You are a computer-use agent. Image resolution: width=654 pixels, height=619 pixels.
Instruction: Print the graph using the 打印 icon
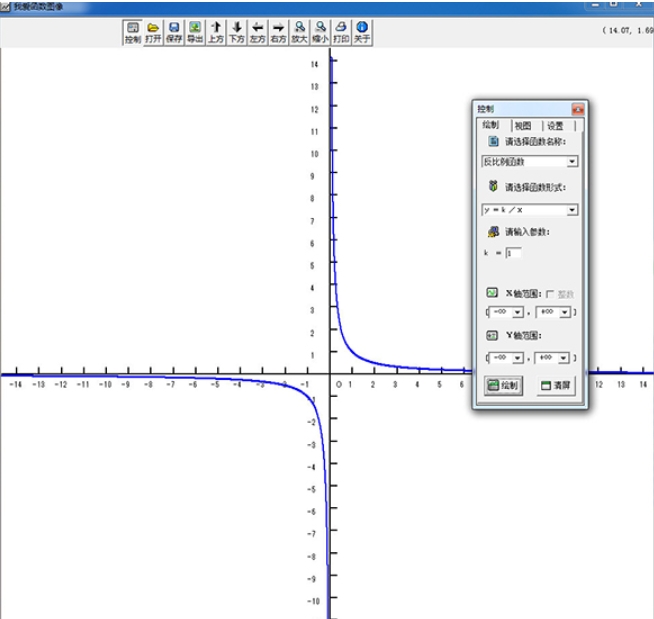tap(341, 33)
